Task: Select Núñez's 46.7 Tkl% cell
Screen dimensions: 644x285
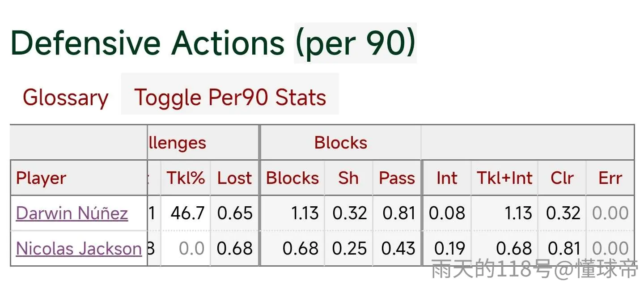Action: tap(186, 213)
